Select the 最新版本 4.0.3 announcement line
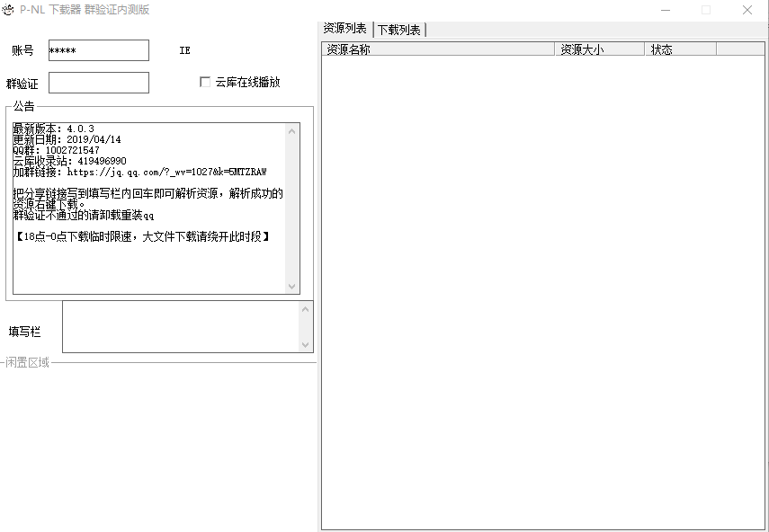The height and width of the screenshot is (532, 769). [x=49, y=129]
